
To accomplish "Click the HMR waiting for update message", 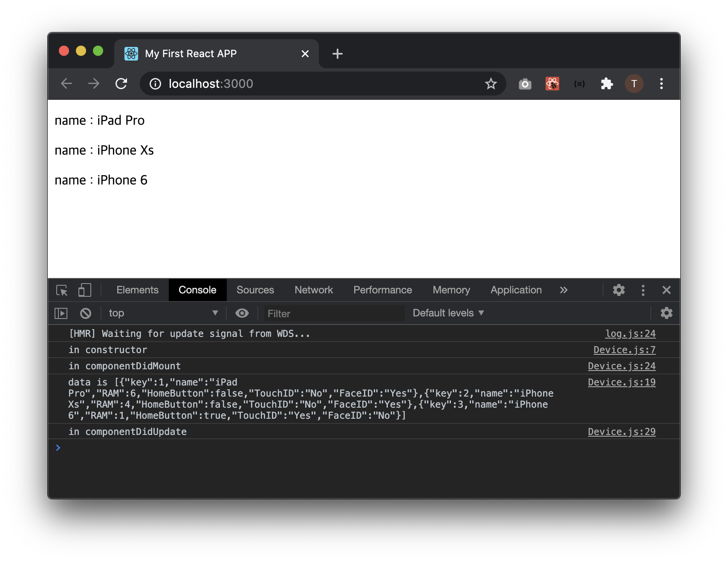I will coord(189,334).
